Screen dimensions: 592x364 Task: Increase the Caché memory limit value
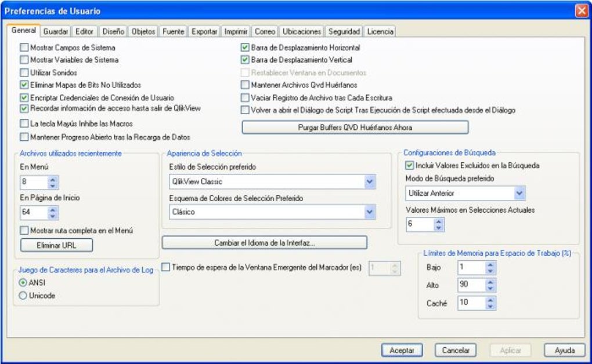click(x=490, y=299)
